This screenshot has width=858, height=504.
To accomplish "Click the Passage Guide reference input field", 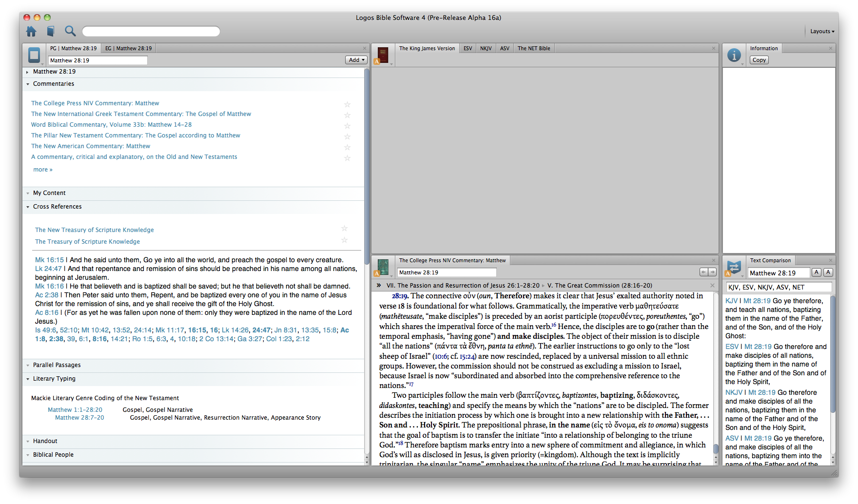I will [x=97, y=60].
